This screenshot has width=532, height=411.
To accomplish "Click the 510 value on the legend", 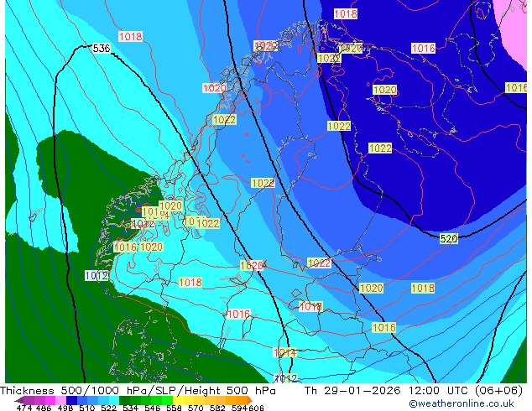I will 87,408.
